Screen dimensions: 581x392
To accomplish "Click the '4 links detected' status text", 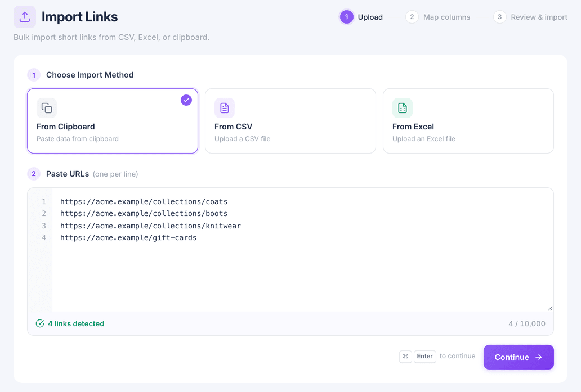I will (76, 323).
